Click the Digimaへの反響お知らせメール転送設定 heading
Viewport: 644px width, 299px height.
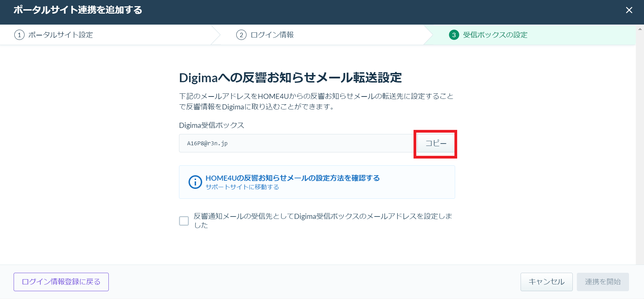(290, 78)
